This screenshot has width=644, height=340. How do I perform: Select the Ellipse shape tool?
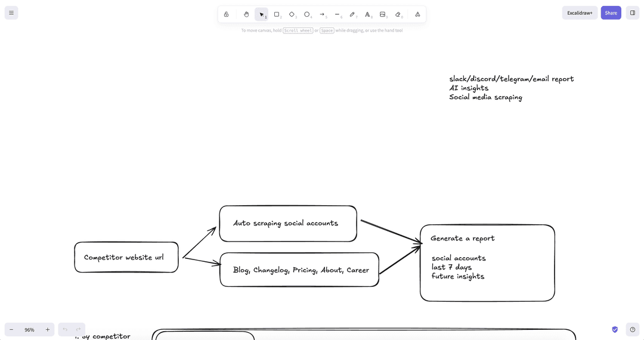(x=307, y=14)
